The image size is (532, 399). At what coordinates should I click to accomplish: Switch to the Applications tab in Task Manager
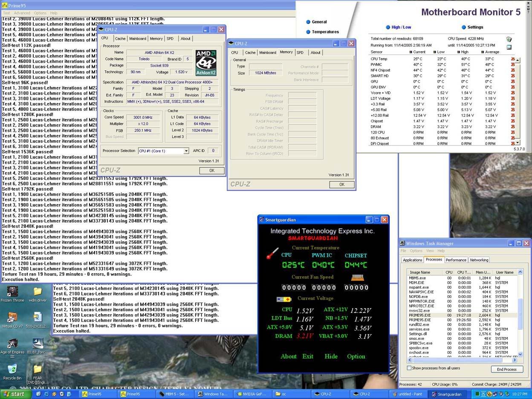413,260
